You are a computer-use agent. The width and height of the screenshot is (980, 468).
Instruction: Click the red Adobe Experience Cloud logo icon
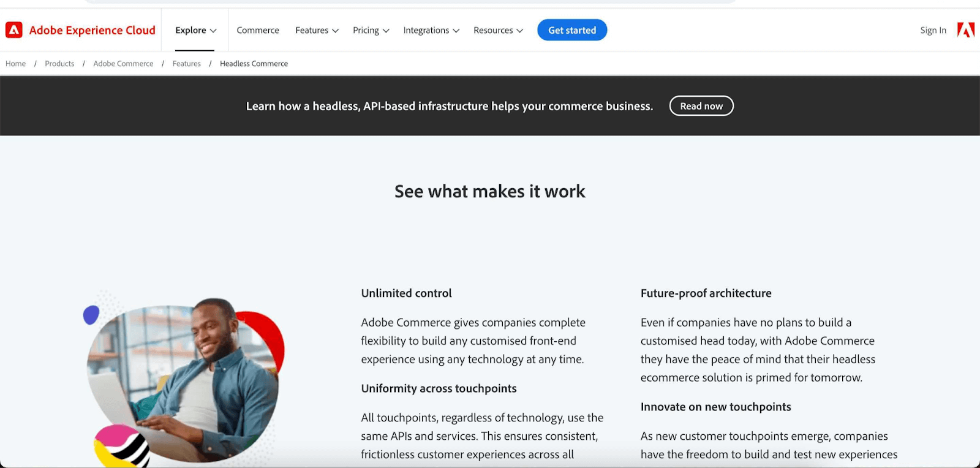coord(14,30)
